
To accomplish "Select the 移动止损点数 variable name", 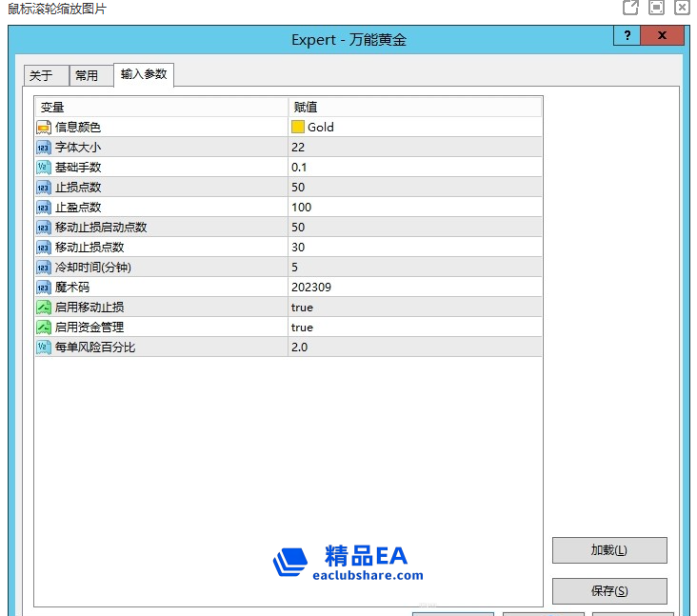I will click(90, 248).
